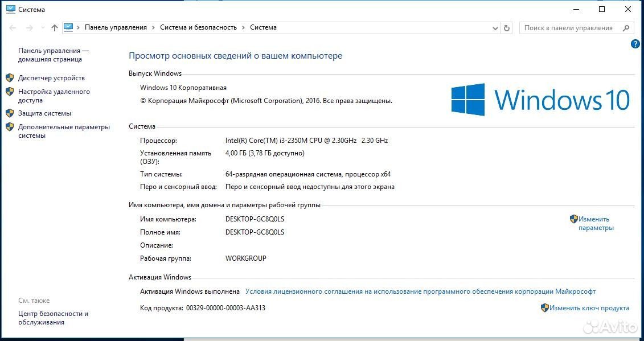Viewport: 644px width, 341px height.
Task: Click shield icon beside Изменить параметры
Action: point(574,219)
